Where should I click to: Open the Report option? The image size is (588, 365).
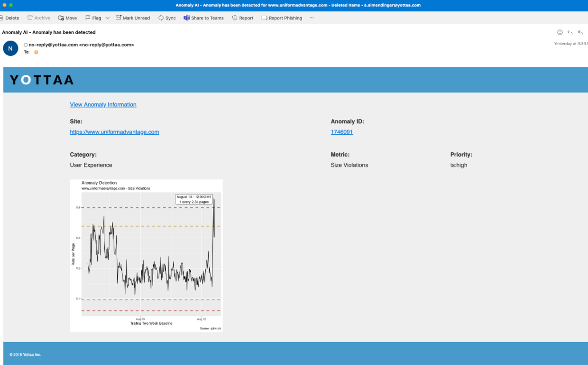(243, 18)
